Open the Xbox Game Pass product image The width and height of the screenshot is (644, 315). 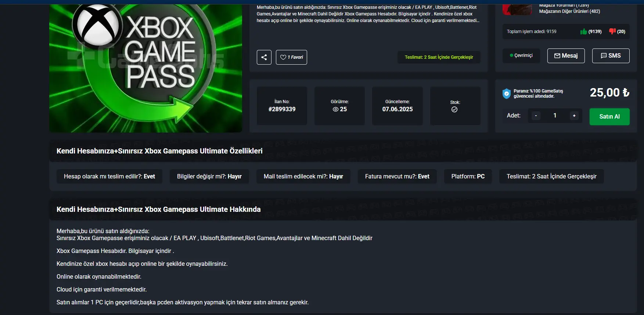pos(145,68)
